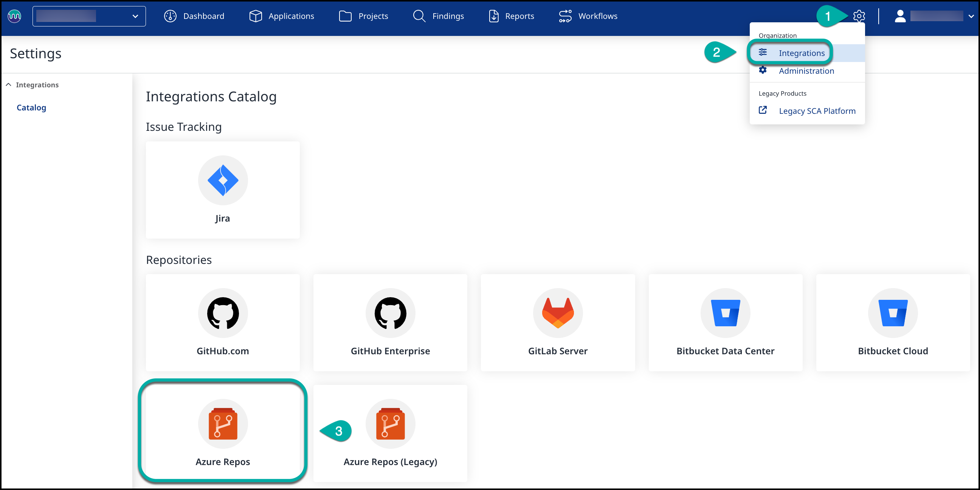Open the Jira integration card
This screenshot has height=490, width=980.
click(x=223, y=190)
